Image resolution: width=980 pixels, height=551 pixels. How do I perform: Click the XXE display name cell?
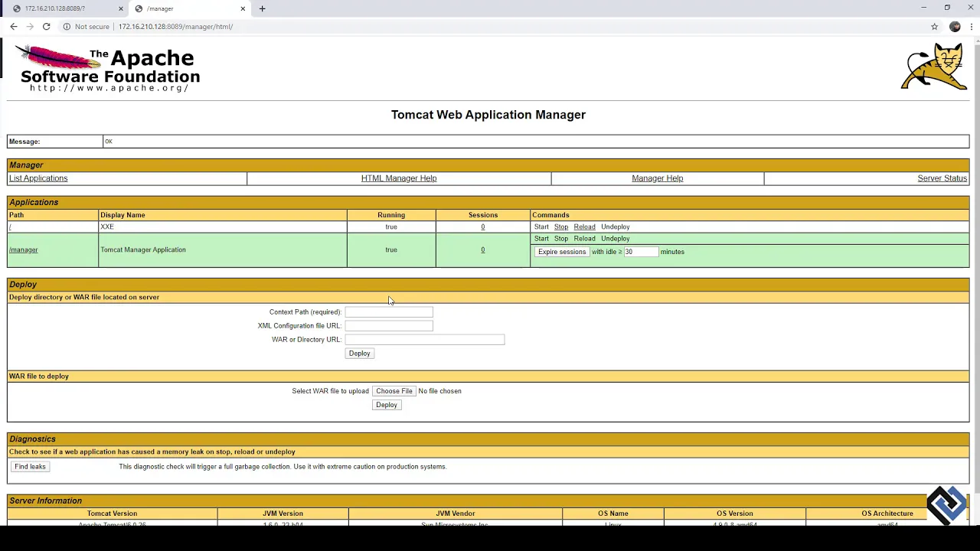(x=223, y=227)
